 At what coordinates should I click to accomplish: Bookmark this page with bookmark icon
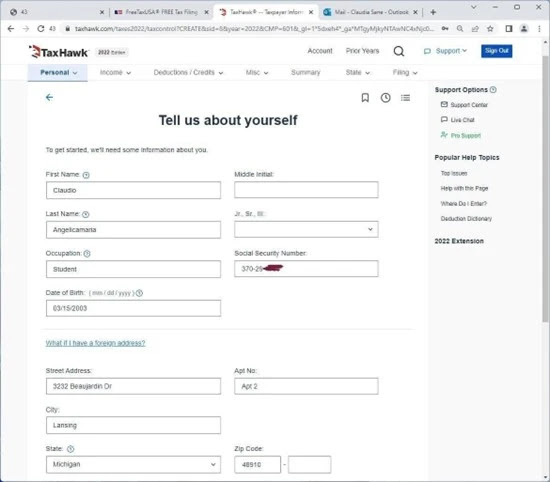365,98
